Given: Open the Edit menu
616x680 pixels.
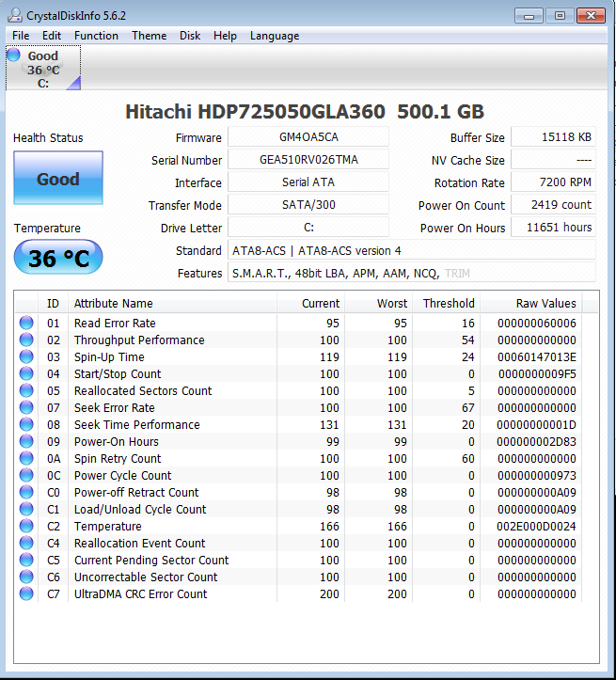Looking at the screenshot, I should [52, 36].
